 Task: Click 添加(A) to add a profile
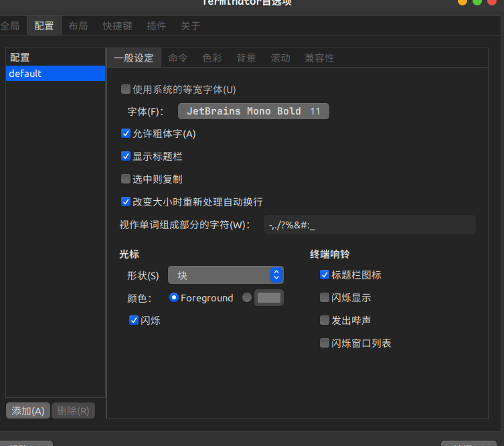(28, 411)
